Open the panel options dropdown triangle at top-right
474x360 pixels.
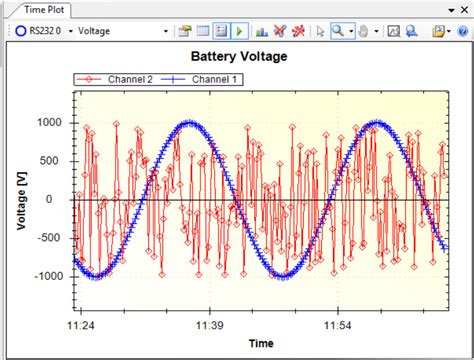(452, 10)
